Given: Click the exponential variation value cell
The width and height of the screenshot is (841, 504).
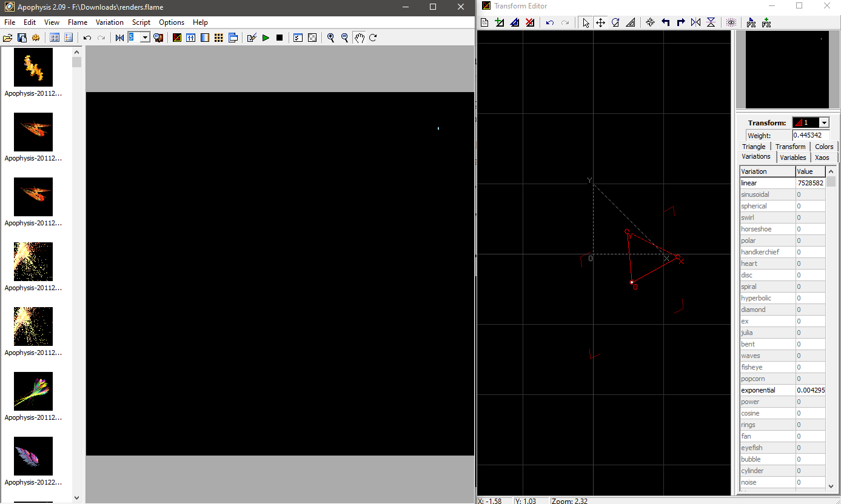Looking at the screenshot, I should [x=811, y=390].
